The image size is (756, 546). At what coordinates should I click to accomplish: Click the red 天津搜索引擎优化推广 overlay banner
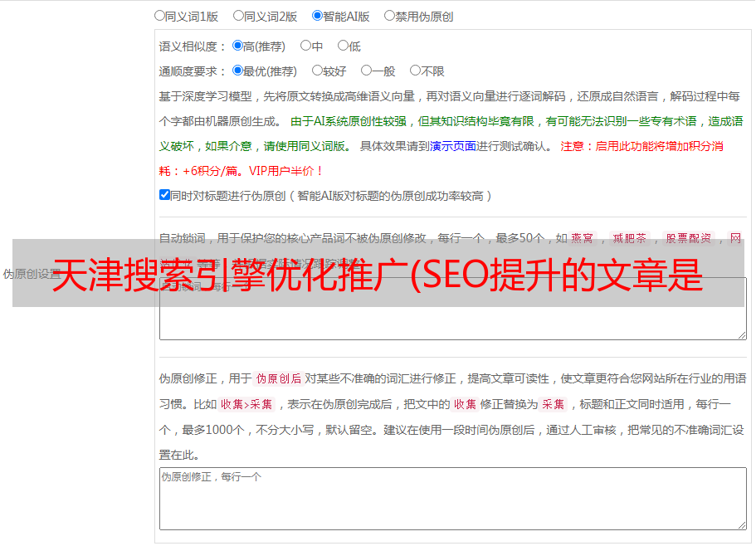tap(378, 273)
